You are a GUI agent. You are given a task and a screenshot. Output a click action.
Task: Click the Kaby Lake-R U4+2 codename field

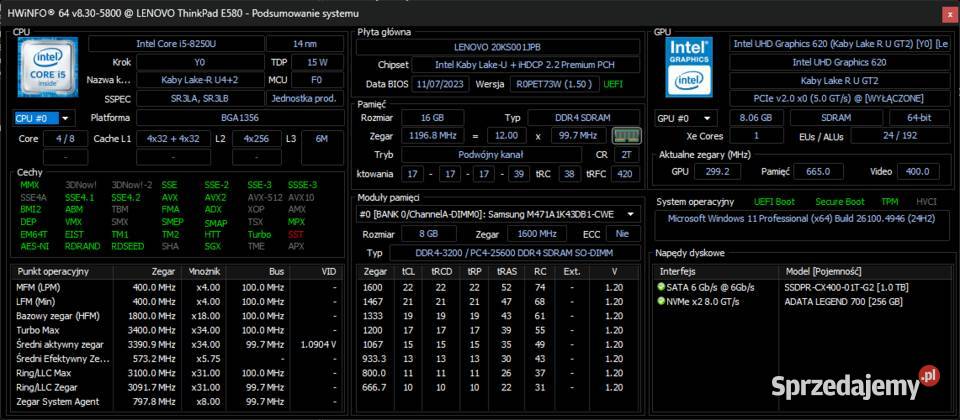pos(200,80)
